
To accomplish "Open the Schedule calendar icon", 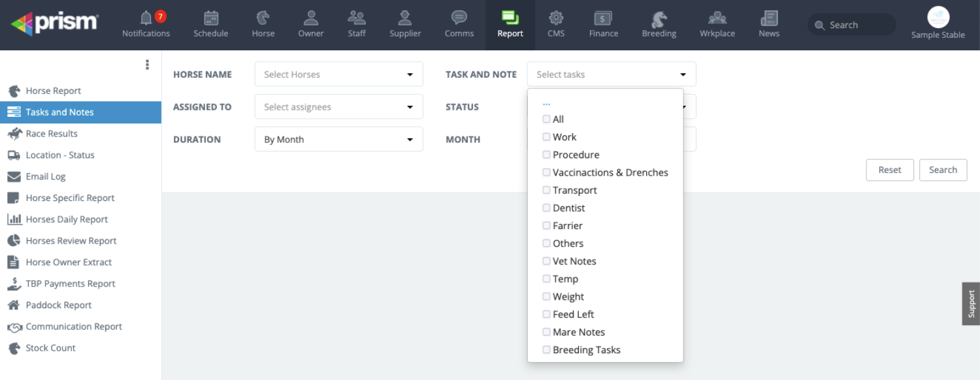I will (x=210, y=18).
